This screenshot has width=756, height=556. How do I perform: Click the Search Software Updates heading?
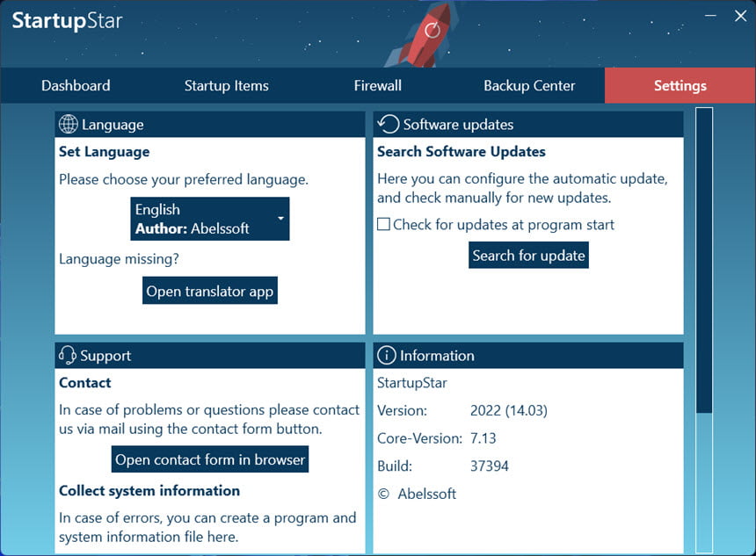click(462, 152)
